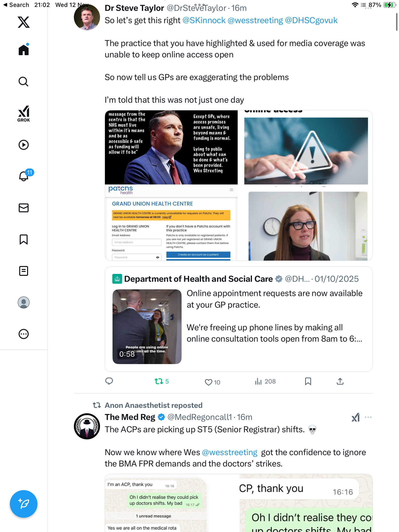399x532 pixels.
Task: Open Notifications bell with 11 badge
Action: pyautogui.click(x=24, y=176)
